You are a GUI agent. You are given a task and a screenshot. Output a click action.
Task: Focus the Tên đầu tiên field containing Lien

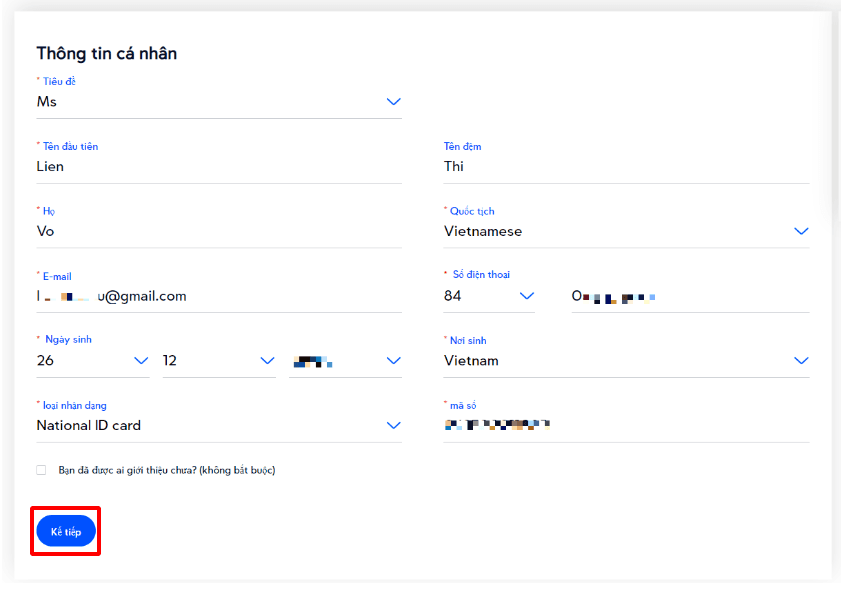(x=219, y=167)
